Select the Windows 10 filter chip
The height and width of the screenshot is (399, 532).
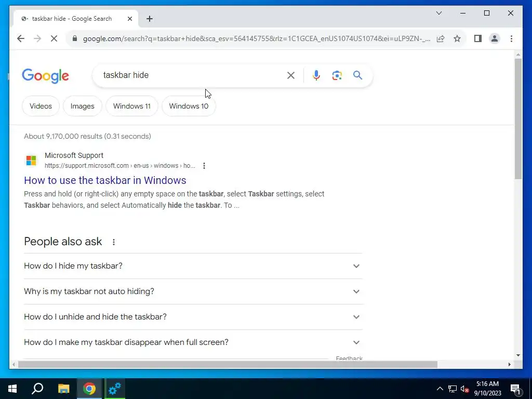(189, 106)
